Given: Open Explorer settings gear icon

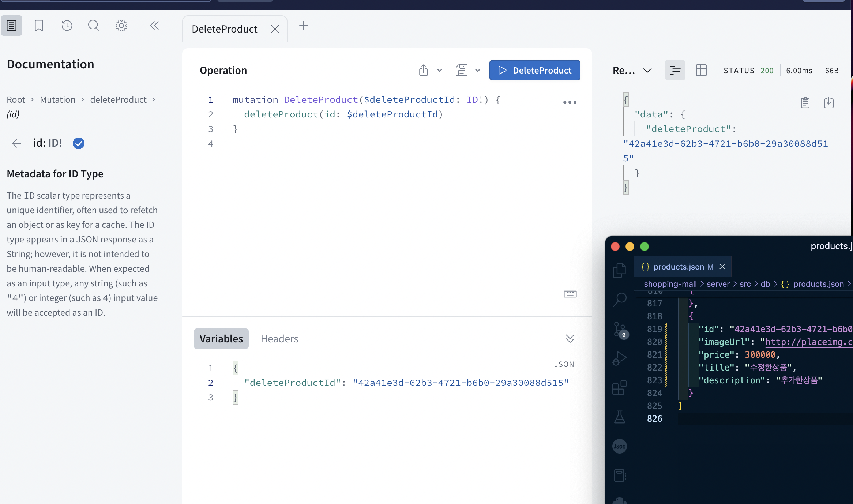Looking at the screenshot, I should [x=121, y=26].
